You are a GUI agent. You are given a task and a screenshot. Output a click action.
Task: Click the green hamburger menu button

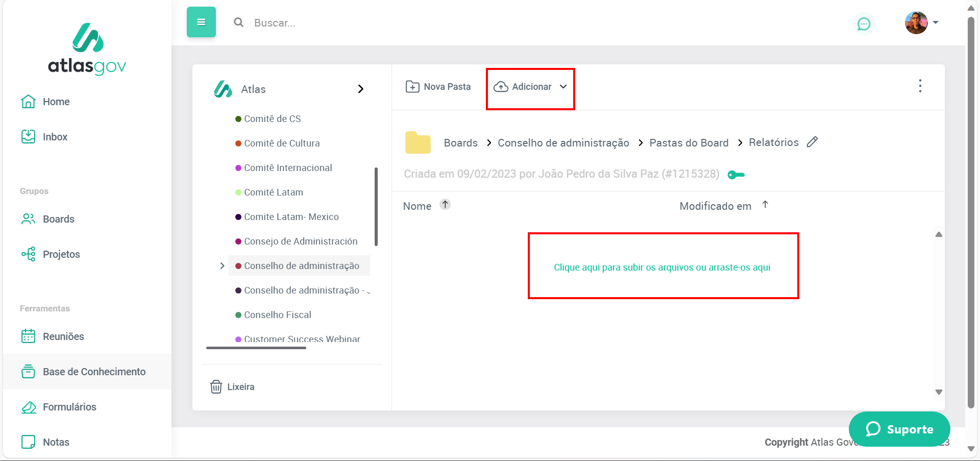coord(201,22)
